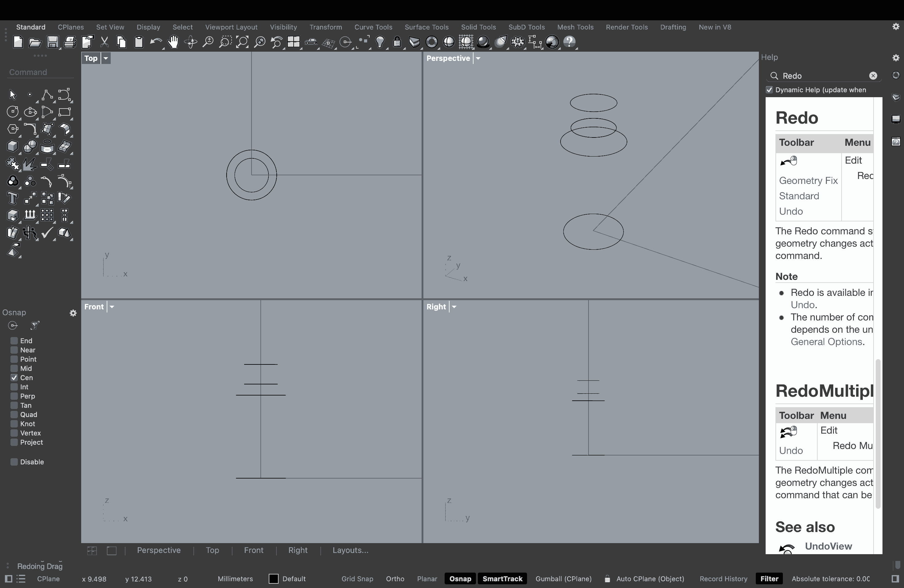The width and height of the screenshot is (904, 588).
Task: Click the Print icon in toolbar
Action: [x=70, y=42]
